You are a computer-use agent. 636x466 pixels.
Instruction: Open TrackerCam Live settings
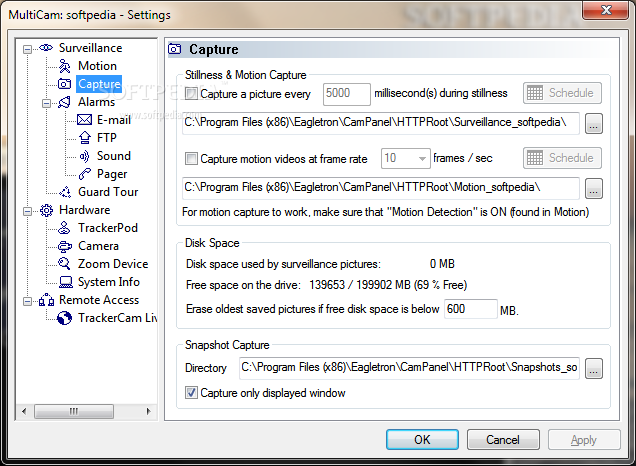[118, 318]
